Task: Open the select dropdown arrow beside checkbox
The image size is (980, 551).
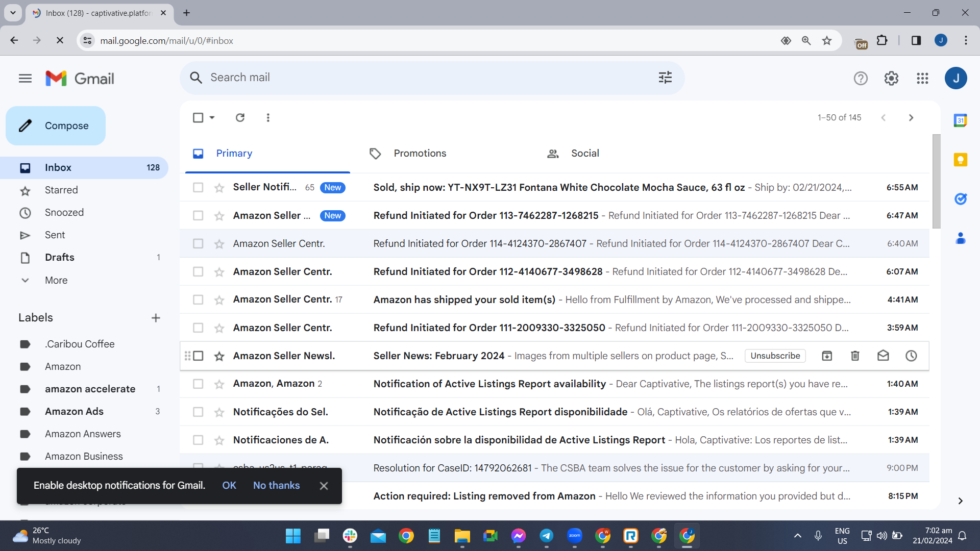Action: pos(212,118)
